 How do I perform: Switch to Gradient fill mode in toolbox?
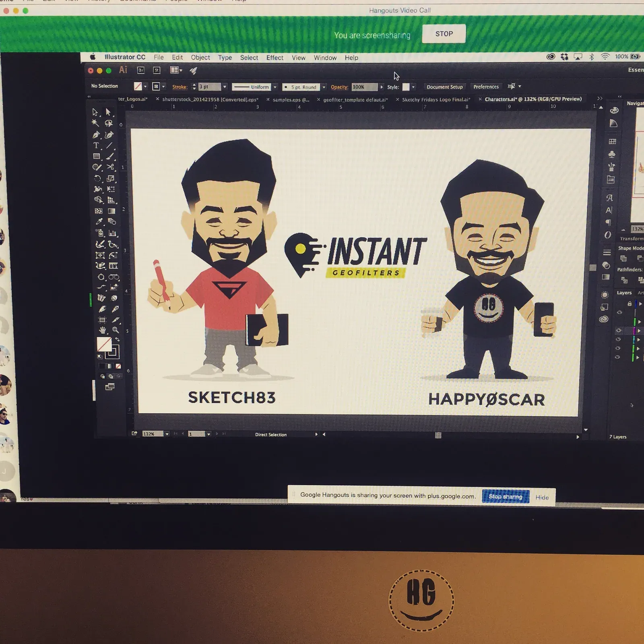(110, 366)
